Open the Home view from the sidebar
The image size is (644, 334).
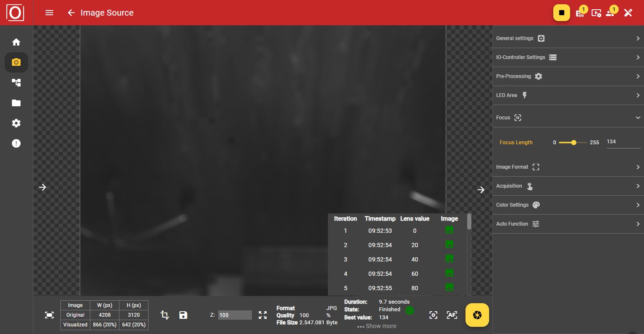point(16,42)
